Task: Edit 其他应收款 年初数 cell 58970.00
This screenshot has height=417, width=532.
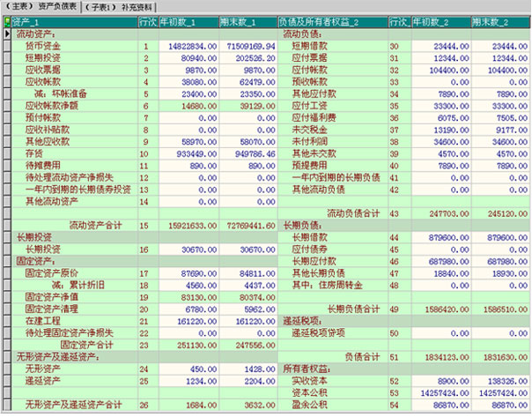Action: [188, 142]
